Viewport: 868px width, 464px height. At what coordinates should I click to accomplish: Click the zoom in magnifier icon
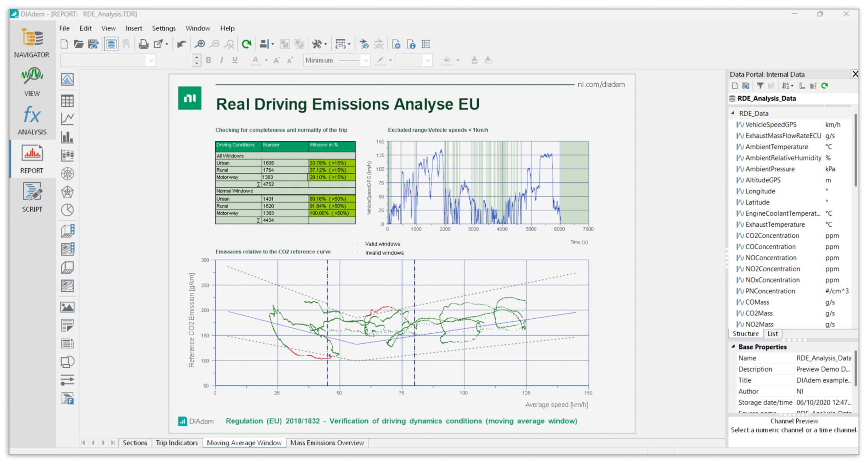tap(200, 44)
